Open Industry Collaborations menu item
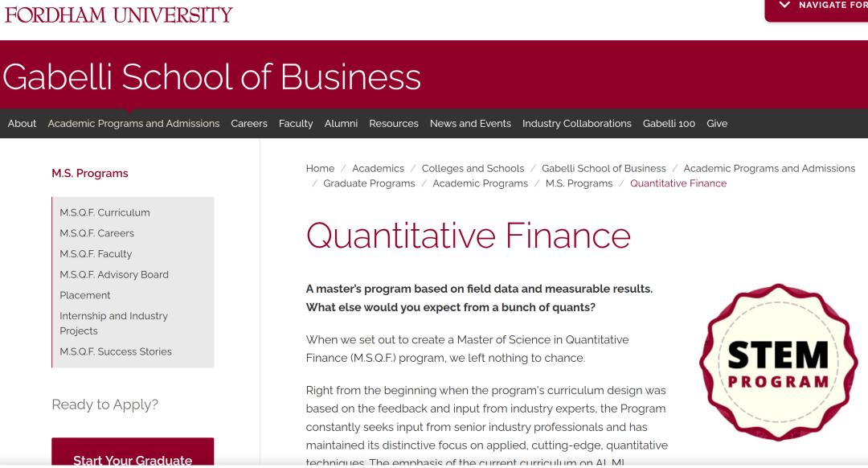Image resolution: width=868 pixels, height=468 pixels. pyautogui.click(x=577, y=124)
